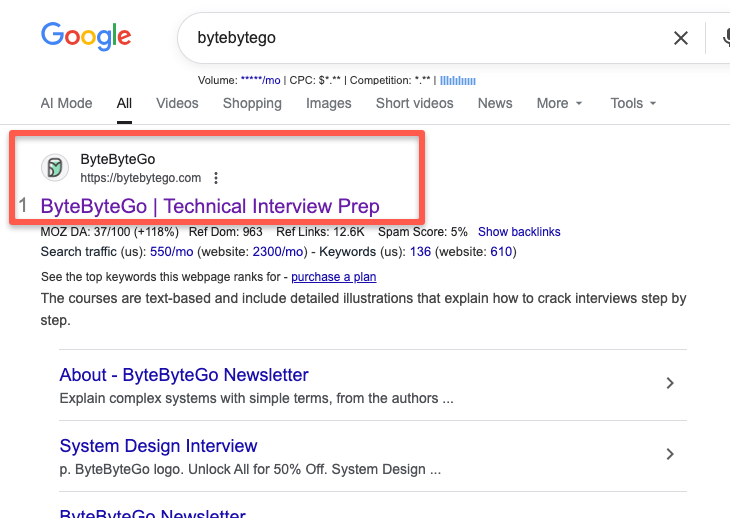Click Show backlinks link

(519, 232)
